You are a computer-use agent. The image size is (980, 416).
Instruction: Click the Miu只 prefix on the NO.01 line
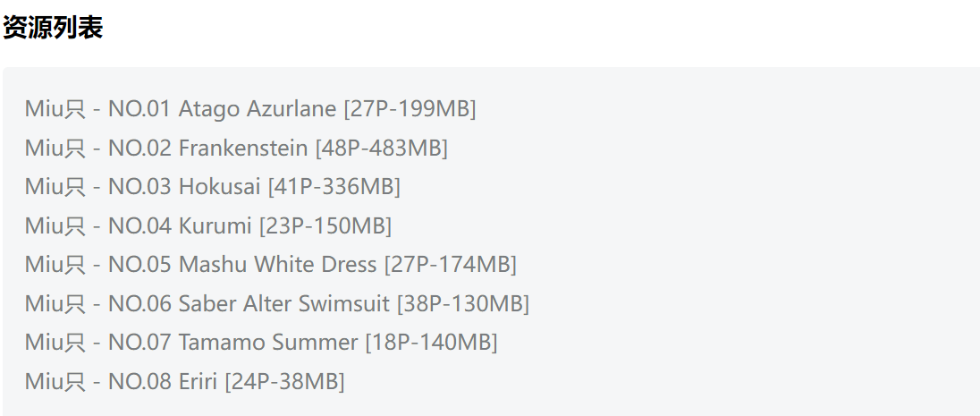point(55,109)
